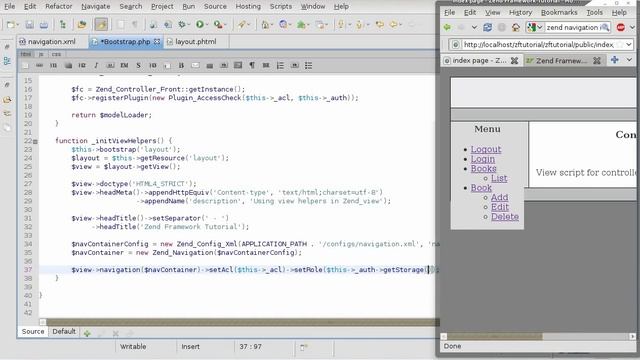This screenshot has height=360, width=640.
Task: Click the highlighted pencil toggle in the IDE toolbar
Action: pos(101,24)
